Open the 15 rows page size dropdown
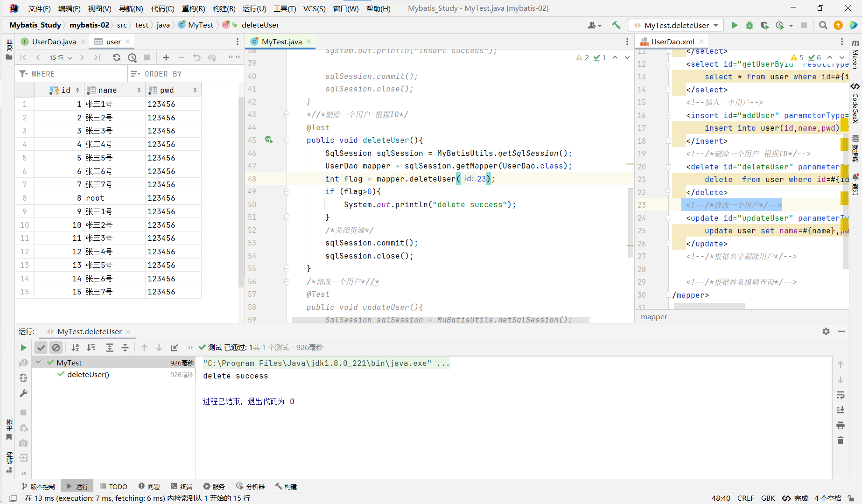Image resolution: width=862 pixels, height=504 pixels. (x=61, y=57)
